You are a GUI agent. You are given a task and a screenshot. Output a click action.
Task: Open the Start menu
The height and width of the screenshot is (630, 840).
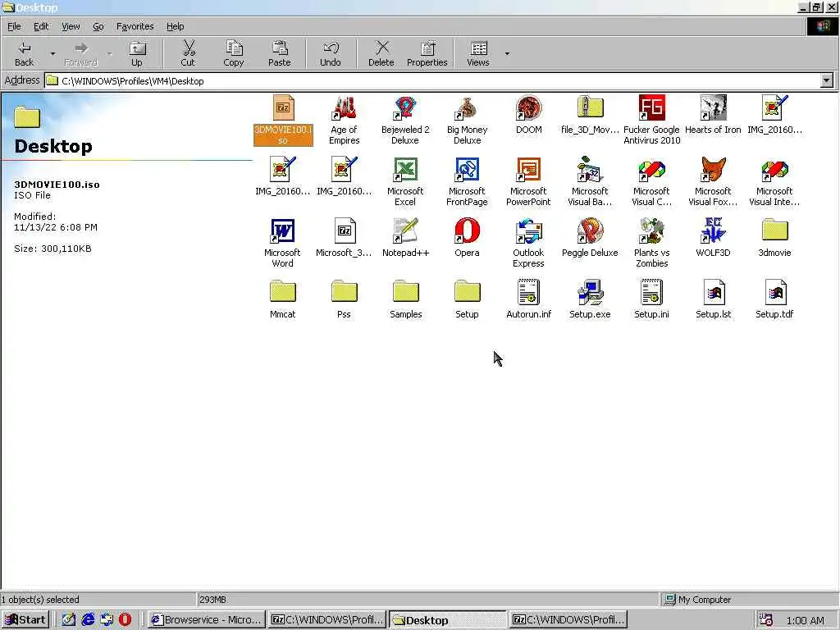click(x=25, y=620)
